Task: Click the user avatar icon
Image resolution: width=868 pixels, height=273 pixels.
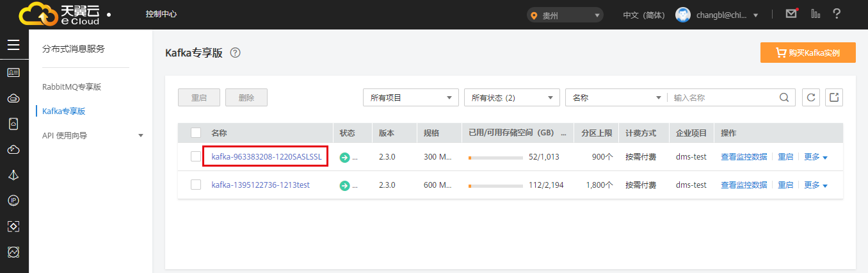Action: pos(683,15)
